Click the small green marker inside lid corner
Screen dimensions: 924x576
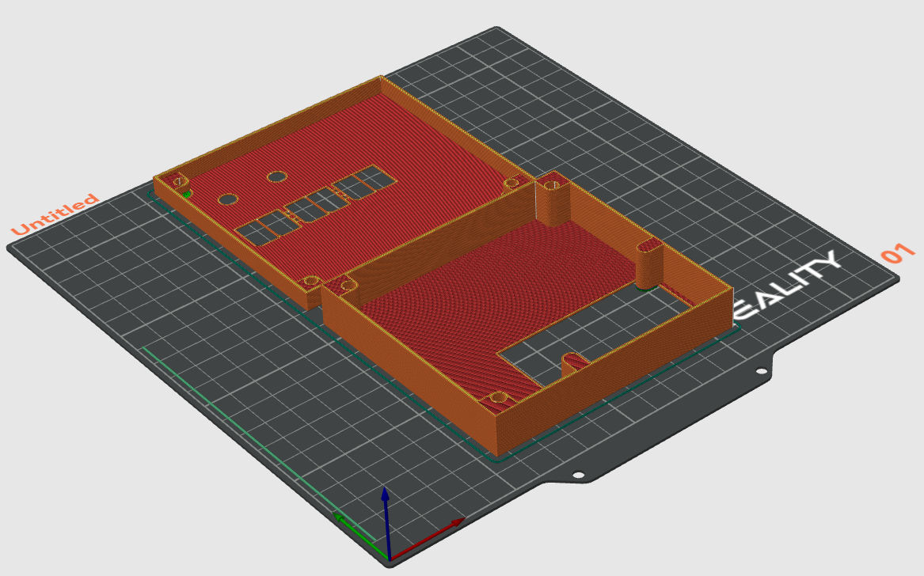coord(187,191)
